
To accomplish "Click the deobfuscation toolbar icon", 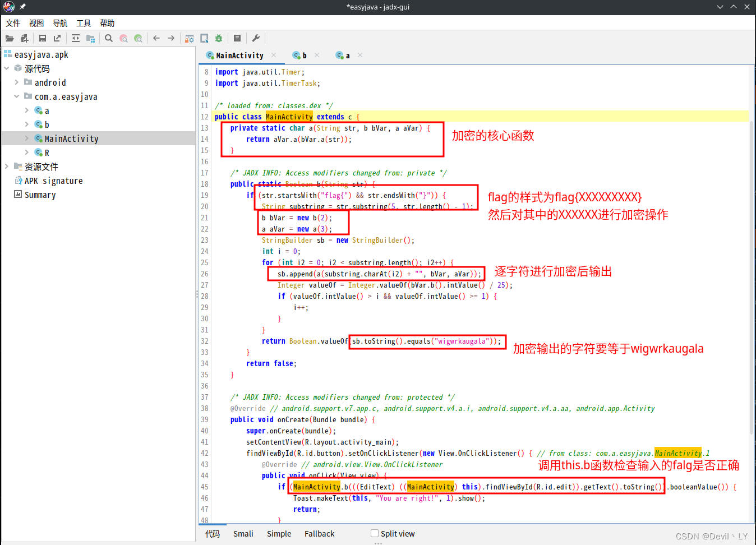I will (190, 38).
